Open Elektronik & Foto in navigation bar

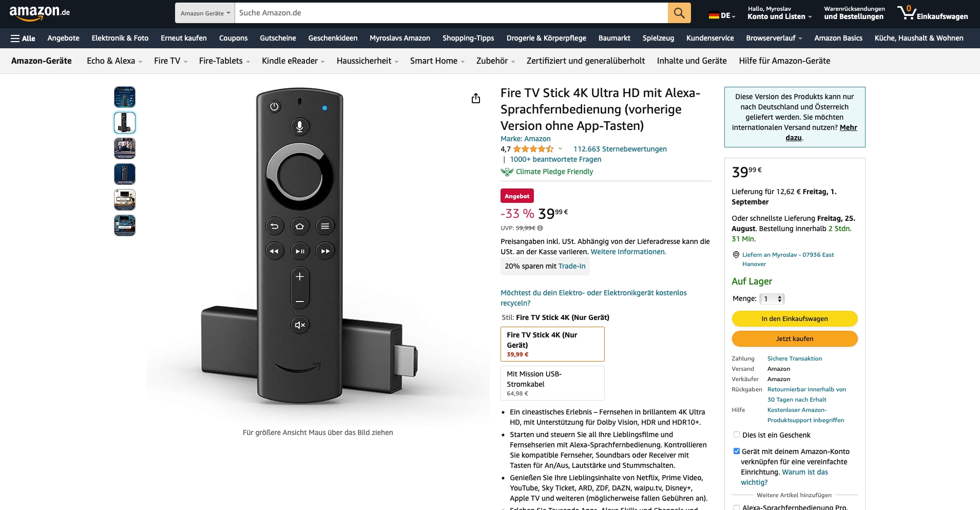(x=120, y=38)
